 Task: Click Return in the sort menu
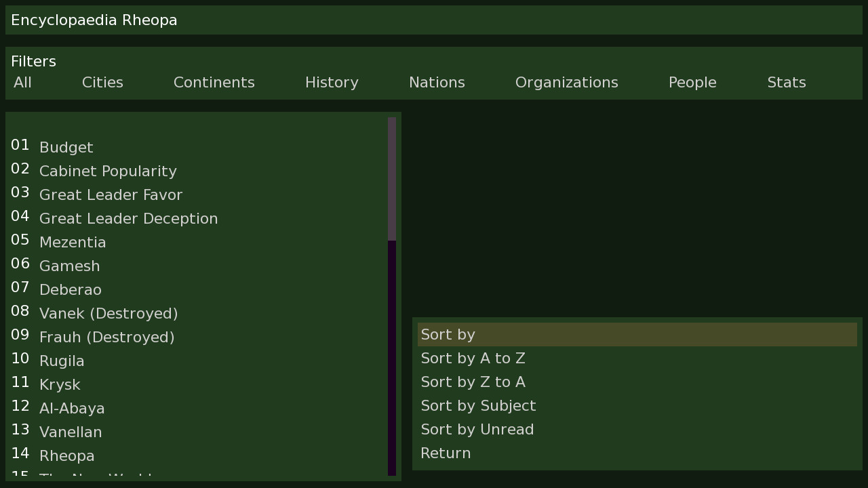point(446,453)
